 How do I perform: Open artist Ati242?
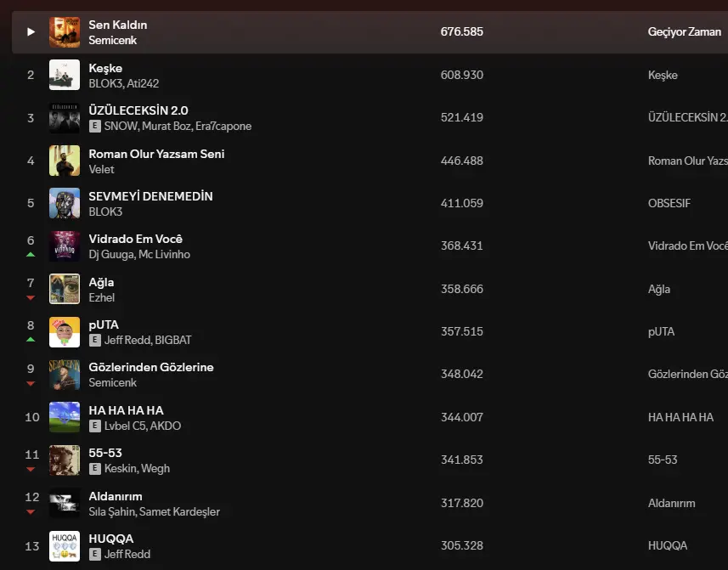point(143,83)
